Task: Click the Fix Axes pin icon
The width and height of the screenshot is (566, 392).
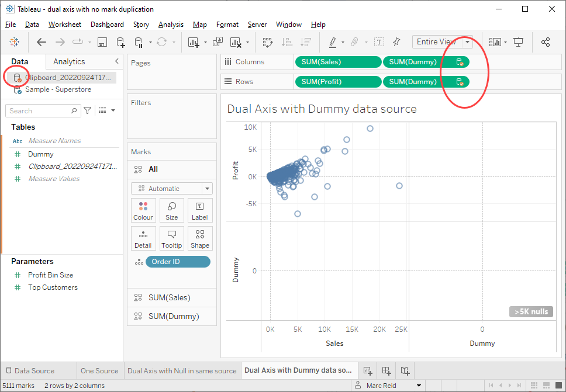Action: tap(397, 42)
